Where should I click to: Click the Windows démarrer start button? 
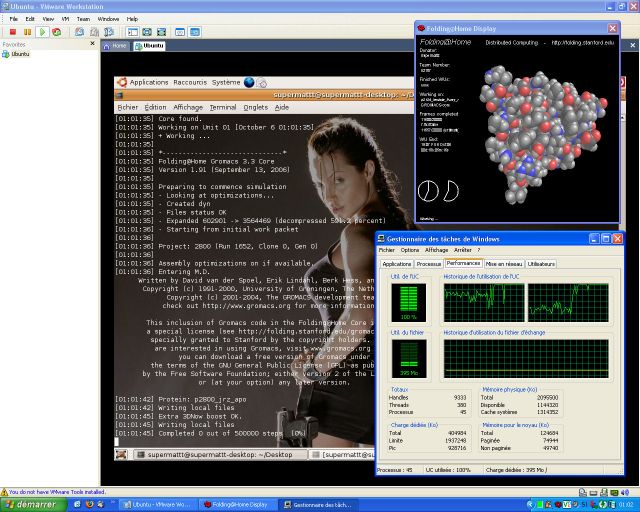click(x=33, y=505)
